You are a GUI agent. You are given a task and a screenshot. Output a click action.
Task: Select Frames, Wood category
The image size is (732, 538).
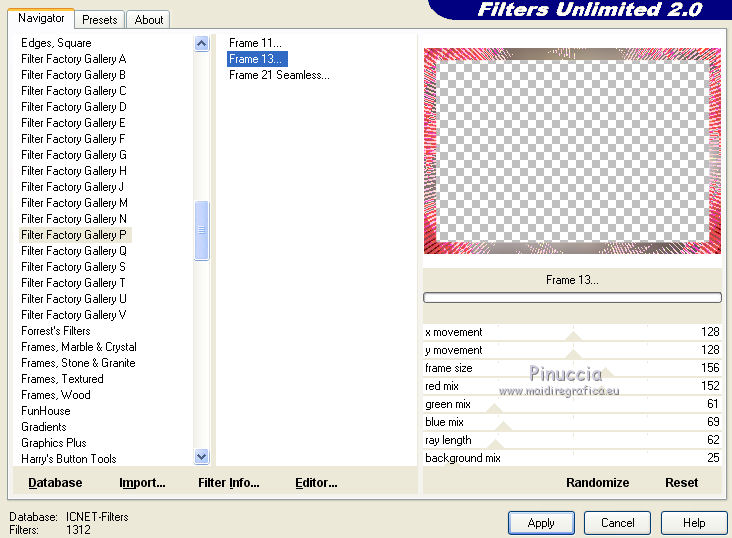tap(56, 395)
